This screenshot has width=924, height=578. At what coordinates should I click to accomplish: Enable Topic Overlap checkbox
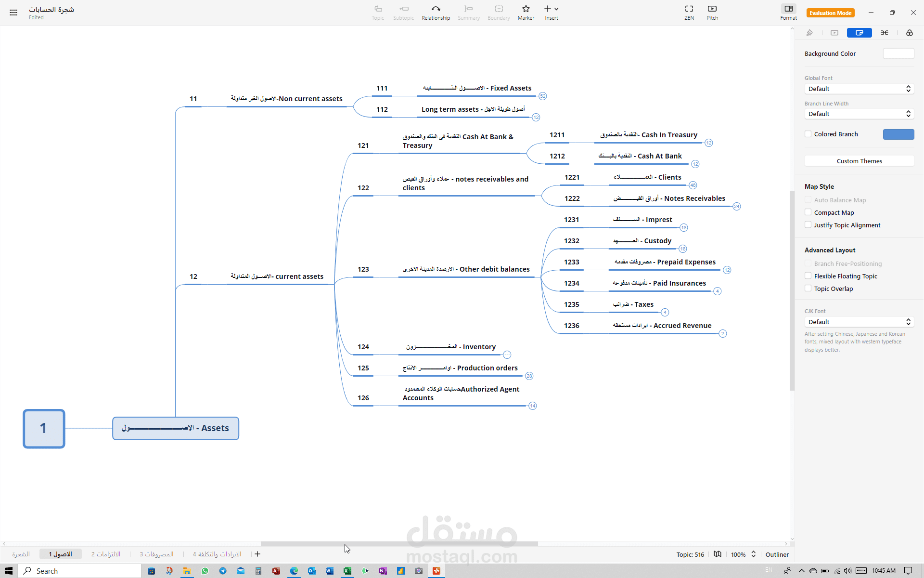click(x=808, y=289)
